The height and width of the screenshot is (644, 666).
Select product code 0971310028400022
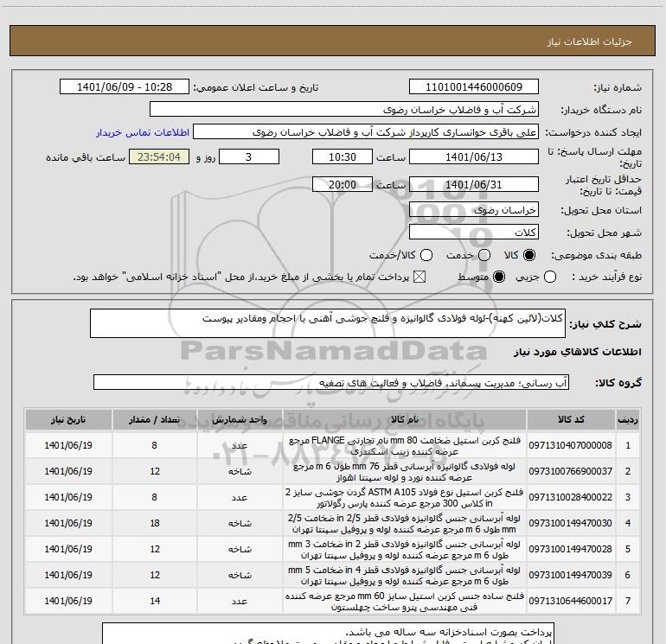(571, 497)
